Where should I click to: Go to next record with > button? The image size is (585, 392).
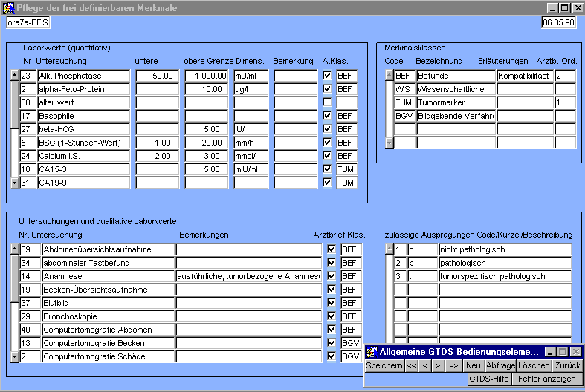click(x=439, y=365)
